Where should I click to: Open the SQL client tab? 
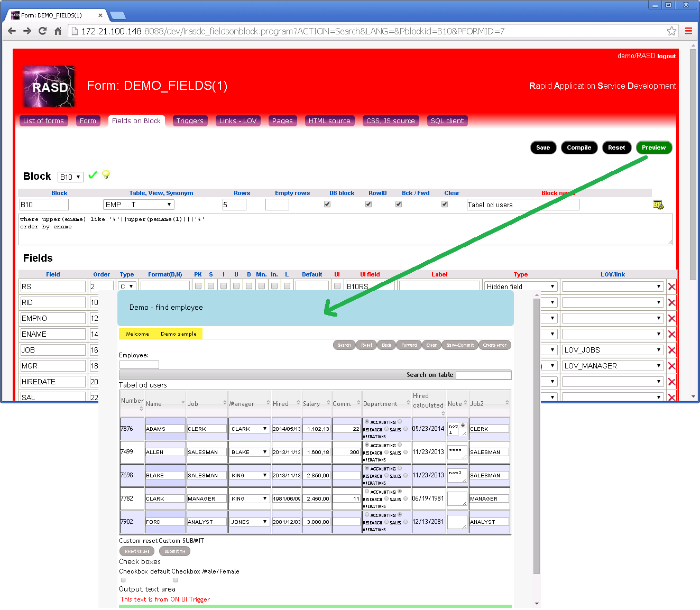point(447,121)
